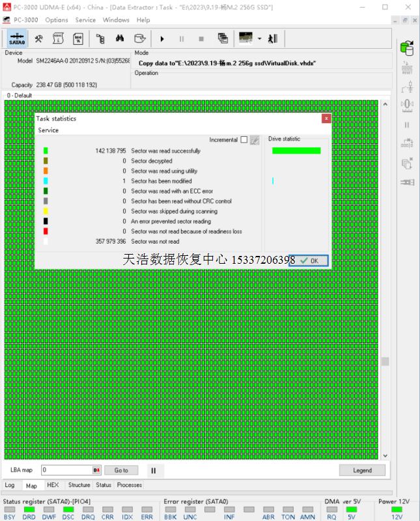The height and width of the screenshot is (521, 420).
Task: Confirm Task statistics with OK button
Action: [x=309, y=260]
